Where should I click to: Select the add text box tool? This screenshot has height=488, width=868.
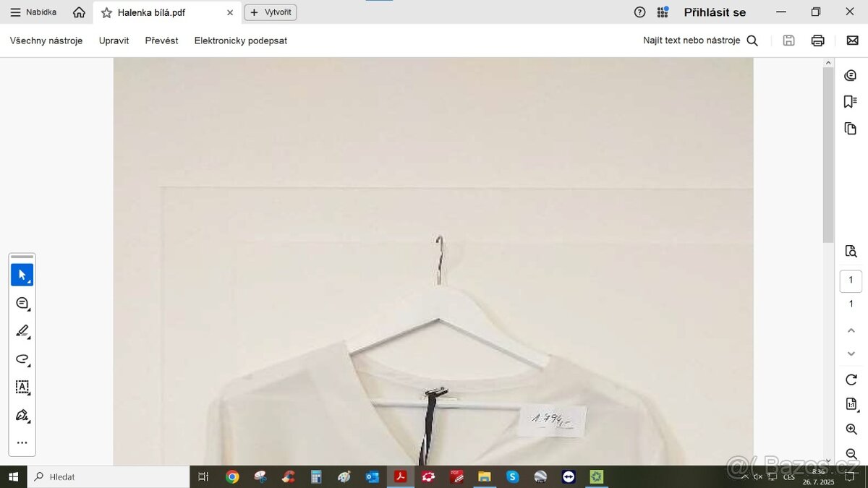(22, 388)
